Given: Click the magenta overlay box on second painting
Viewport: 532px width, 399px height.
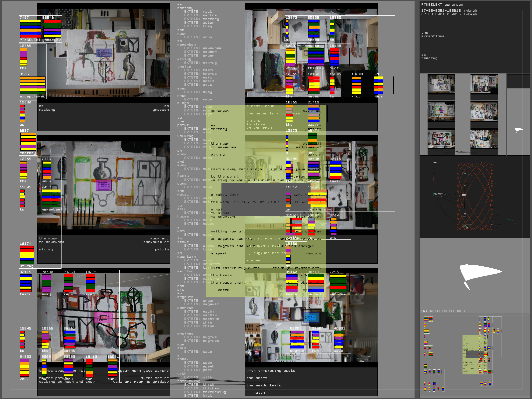Looking at the screenshot, I should (x=103, y=185).
